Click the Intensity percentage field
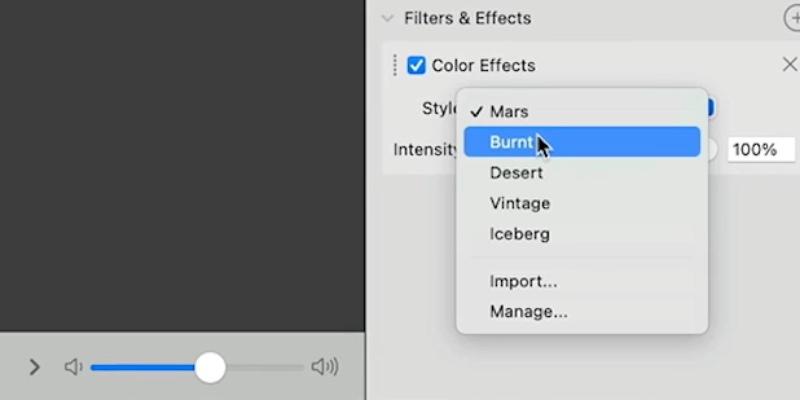 761,150
